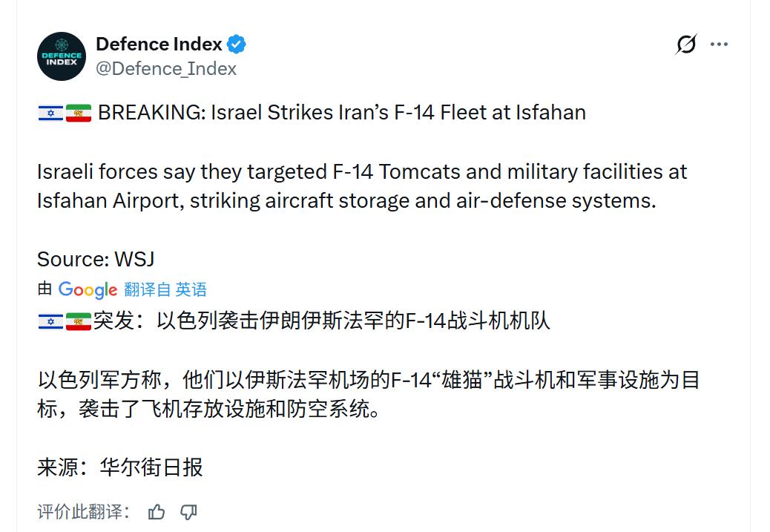The height and width of the screenshot is (532, 770).
Task: Click Israeli flag emoji before 突发
Action: click(50, 321)
